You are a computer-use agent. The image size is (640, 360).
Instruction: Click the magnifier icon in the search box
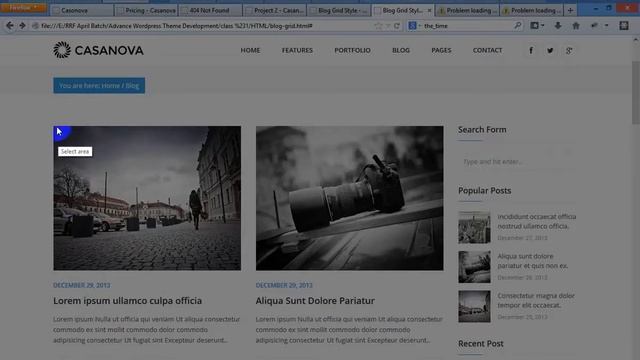518,26
